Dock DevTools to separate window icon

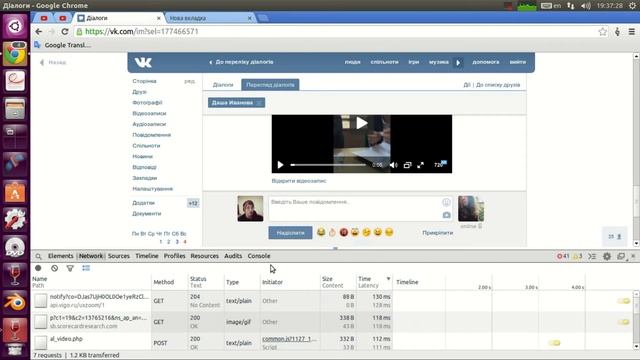click(621, 256)
